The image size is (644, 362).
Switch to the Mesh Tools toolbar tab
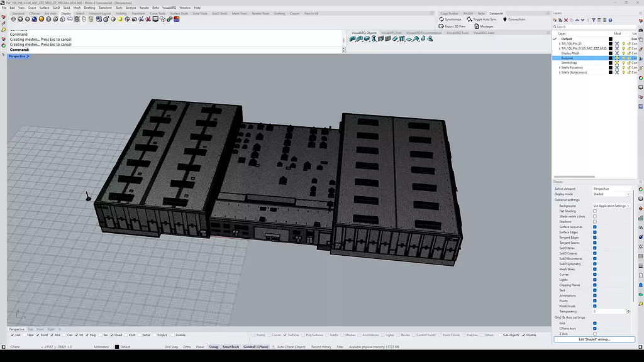point(239,13)
